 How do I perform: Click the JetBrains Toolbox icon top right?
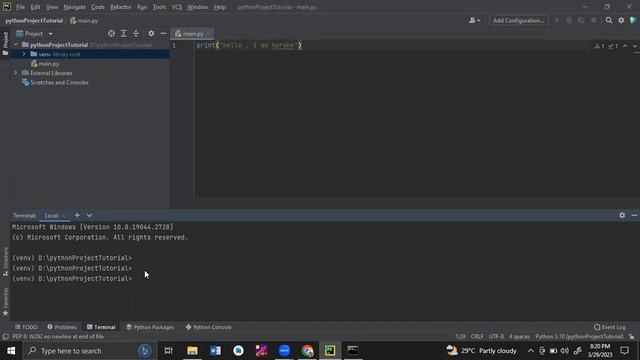click(633, 20)
